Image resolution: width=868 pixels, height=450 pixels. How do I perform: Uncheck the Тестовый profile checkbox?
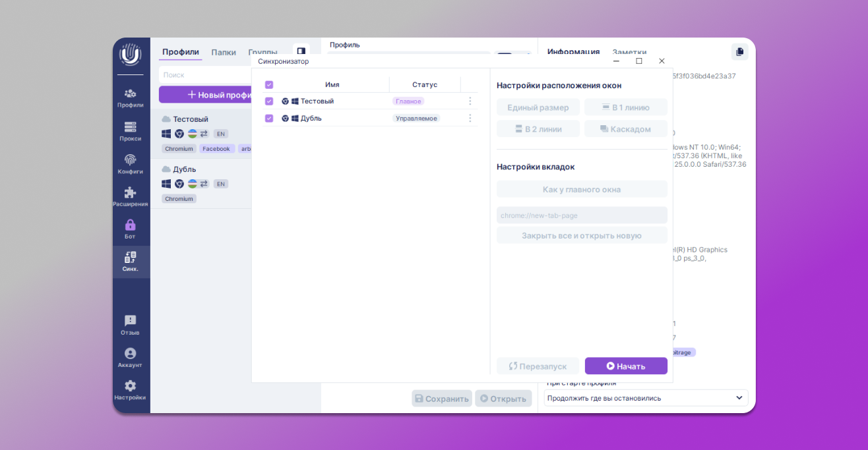[269, 101]
